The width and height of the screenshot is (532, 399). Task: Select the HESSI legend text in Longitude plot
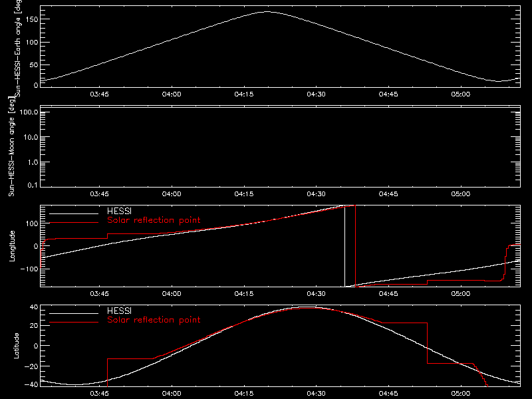pyautogui.click(x=119, y=211)
